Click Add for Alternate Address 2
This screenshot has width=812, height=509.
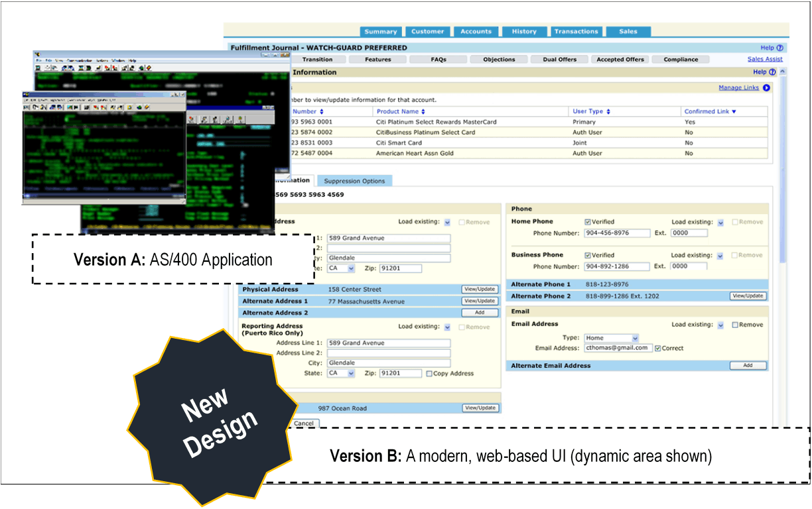pos(480,313)
